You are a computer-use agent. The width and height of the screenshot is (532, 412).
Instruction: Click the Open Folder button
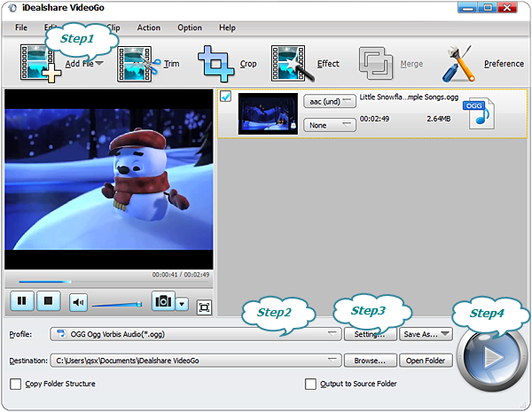pos(426,361)
